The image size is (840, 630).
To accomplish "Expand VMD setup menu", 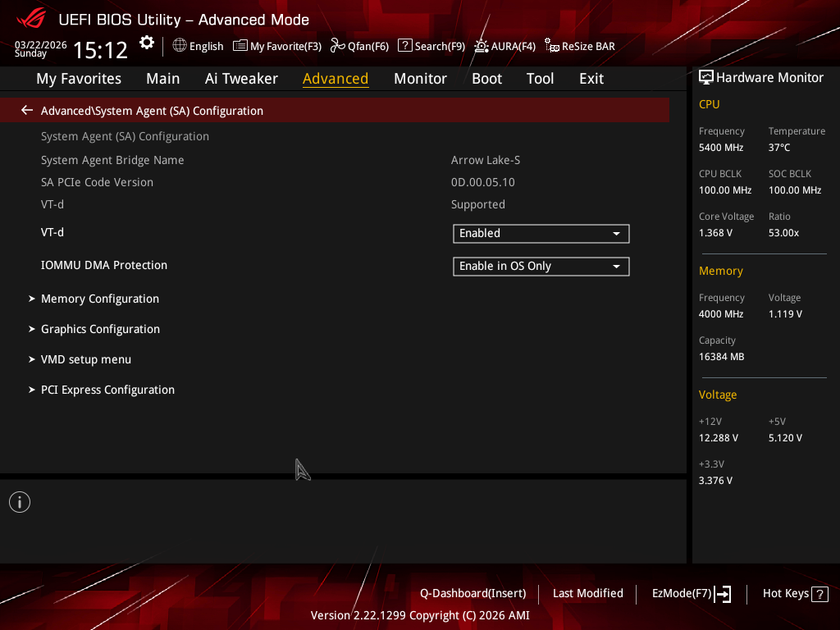I will coord(85,359).
